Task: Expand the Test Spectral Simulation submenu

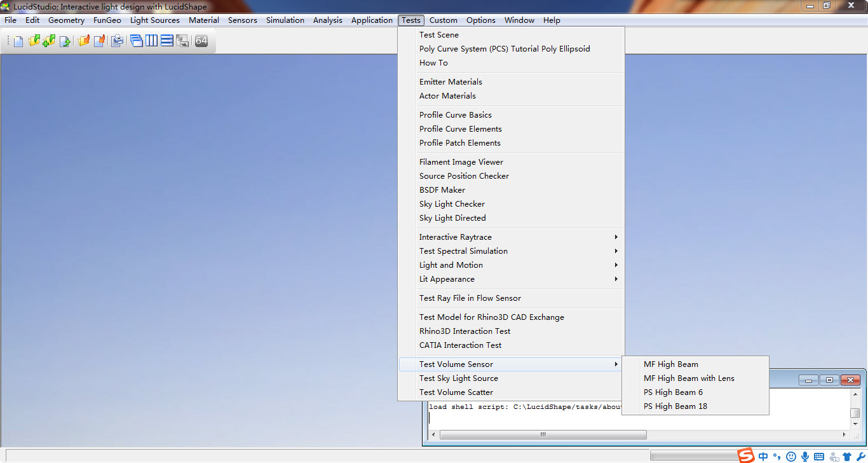Action: point(511,251)
